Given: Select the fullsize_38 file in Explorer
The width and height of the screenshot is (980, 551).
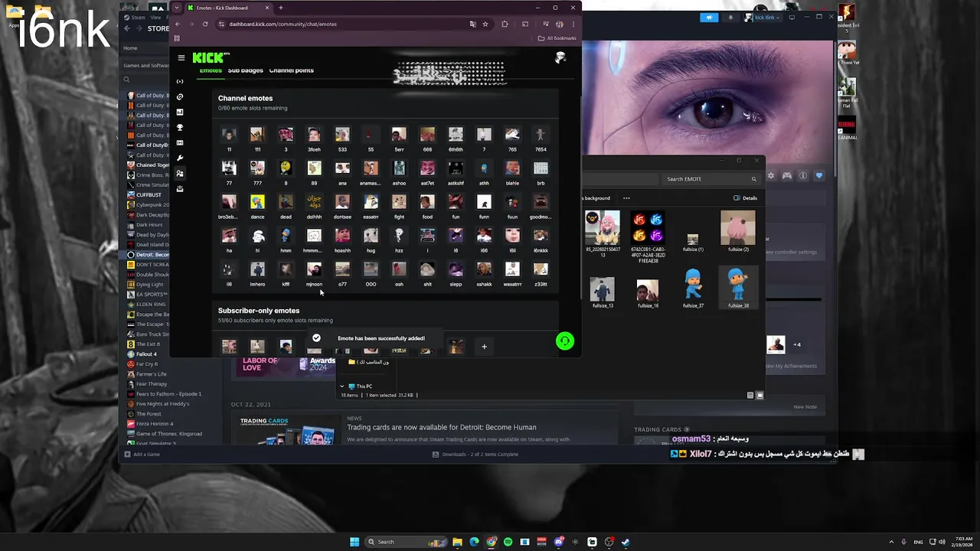Looking at the screenshot, I should [738, 288].
